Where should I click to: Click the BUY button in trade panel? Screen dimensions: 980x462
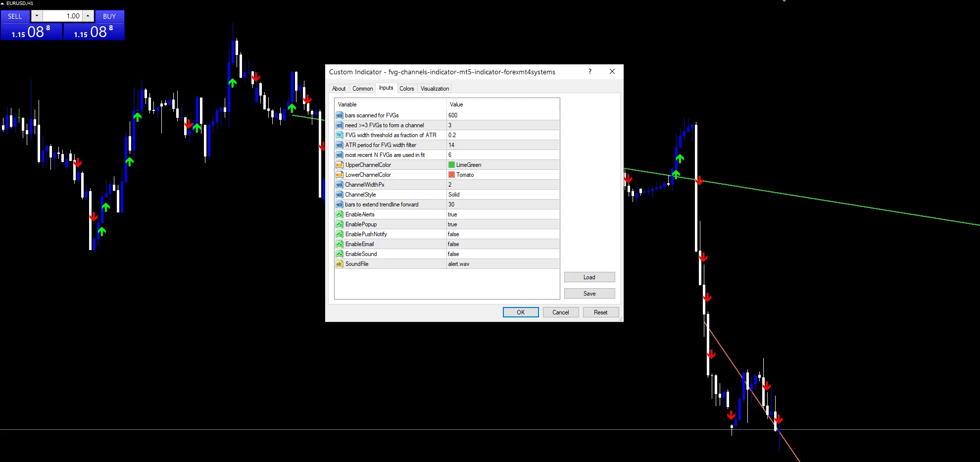click(x=109, y=16)
